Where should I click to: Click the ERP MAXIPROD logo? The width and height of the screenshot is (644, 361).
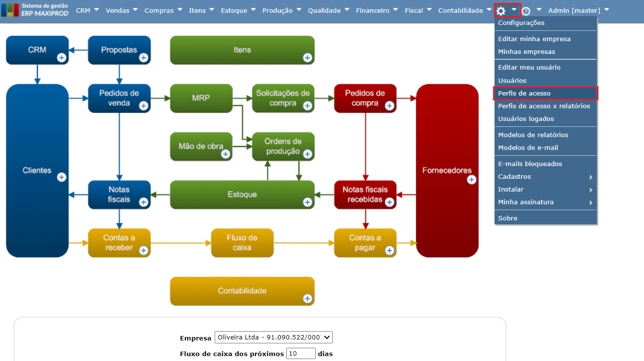(35, 10)
